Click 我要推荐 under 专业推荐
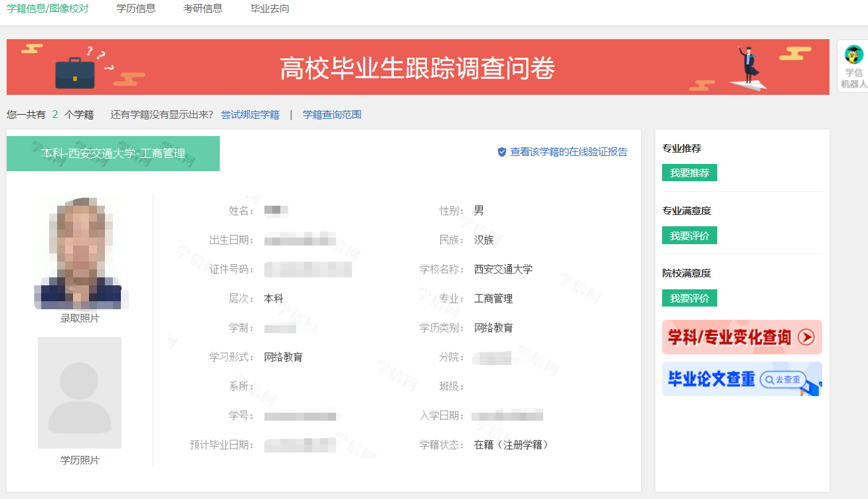Screen dimensions: 868x499 coord(689,173)
